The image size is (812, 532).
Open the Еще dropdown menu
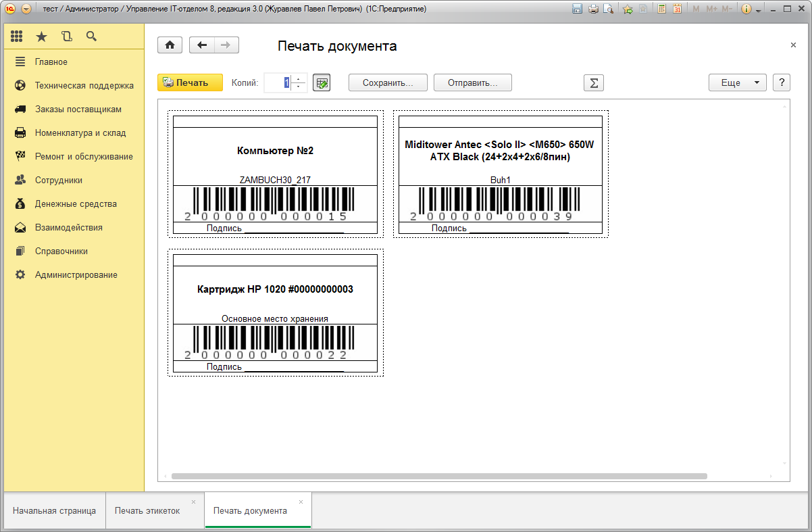737,82
